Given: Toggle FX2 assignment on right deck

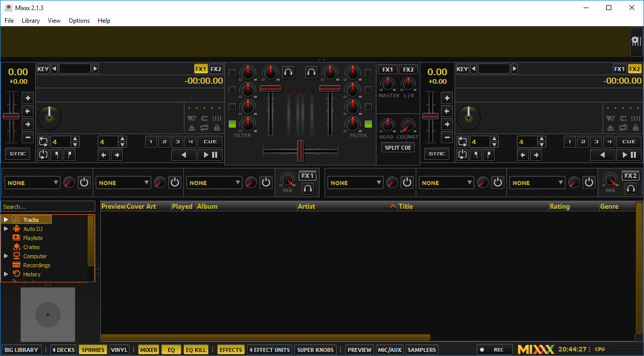Looking at the screenshot, I should point(635,69).
